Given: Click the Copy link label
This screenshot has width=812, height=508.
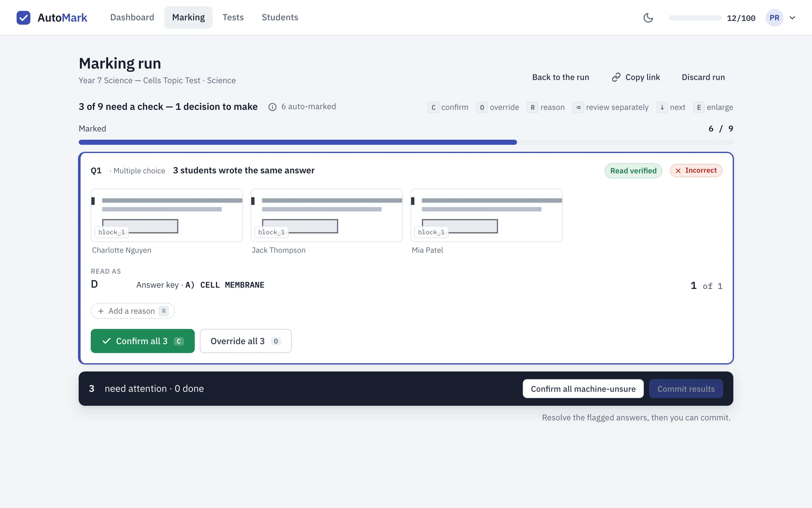Looking at the screenshot, I should 643,77.
